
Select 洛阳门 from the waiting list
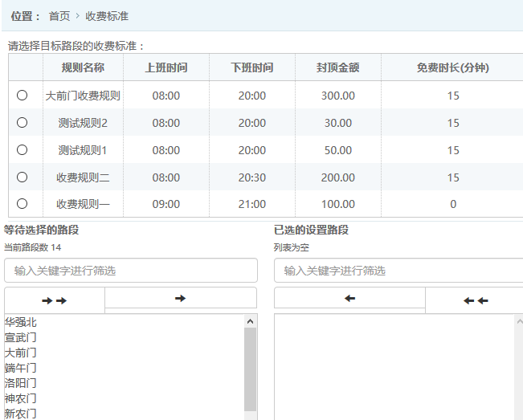(x=21, y=383)
